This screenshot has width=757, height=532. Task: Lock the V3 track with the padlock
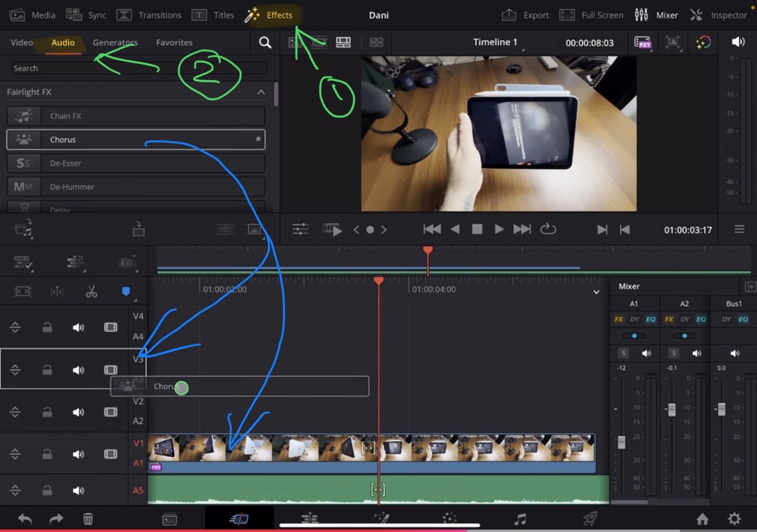click(x=47, y=369)
